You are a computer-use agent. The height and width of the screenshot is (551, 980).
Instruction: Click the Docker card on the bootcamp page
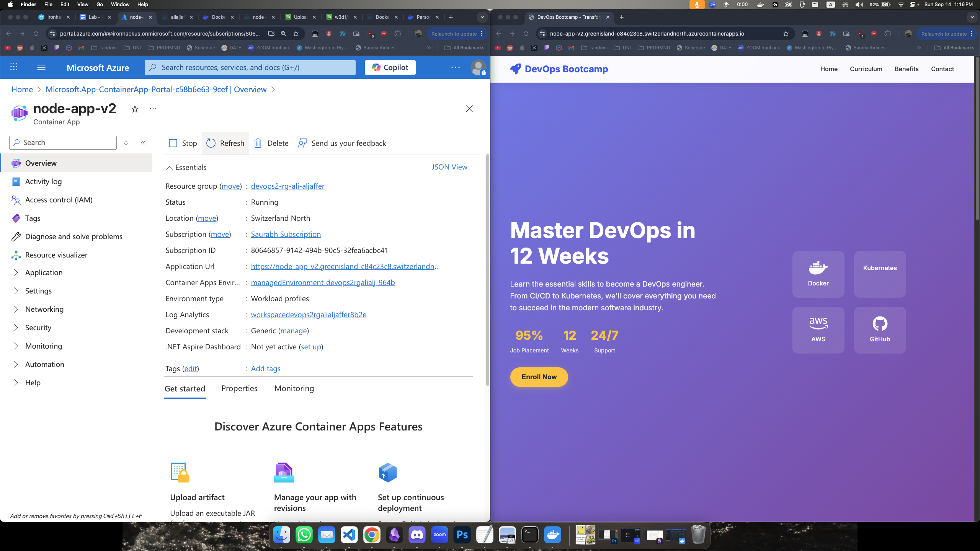(x=818, y=274)
